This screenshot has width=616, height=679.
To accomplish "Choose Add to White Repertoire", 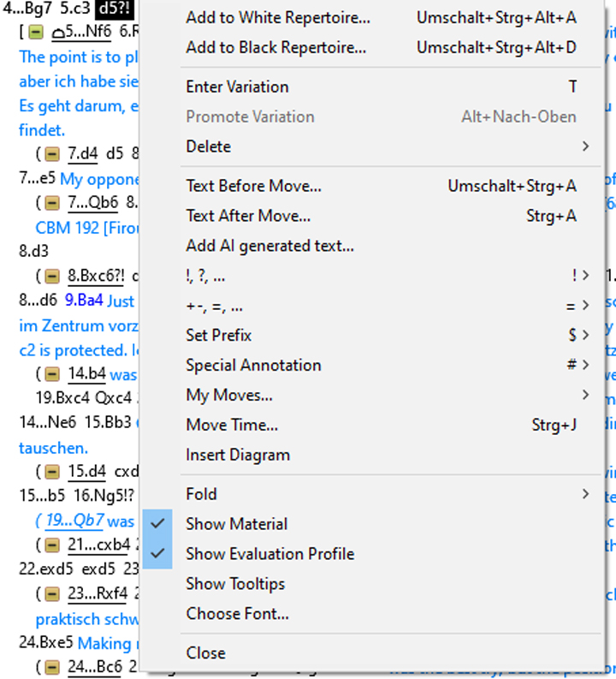I will point(278,18).
